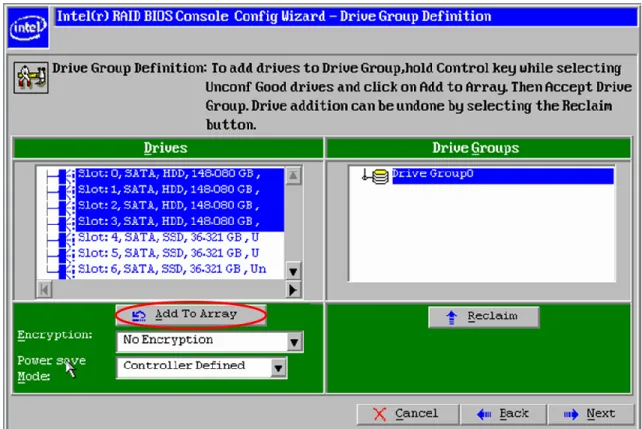Click the drives list scroll-right arrow

293,289
